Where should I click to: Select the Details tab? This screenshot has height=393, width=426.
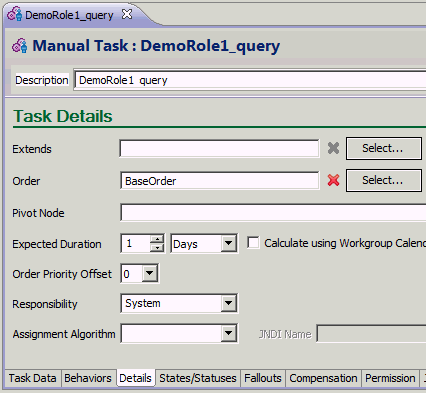(x=135, y=378)
